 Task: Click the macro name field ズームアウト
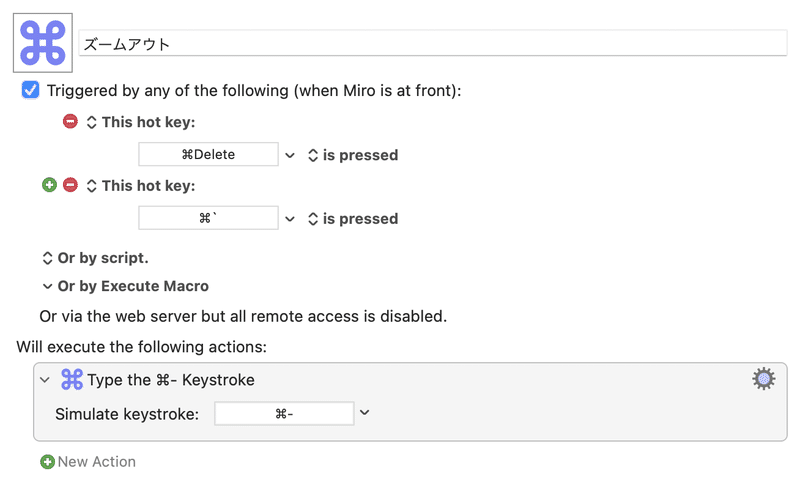[433, 44]
